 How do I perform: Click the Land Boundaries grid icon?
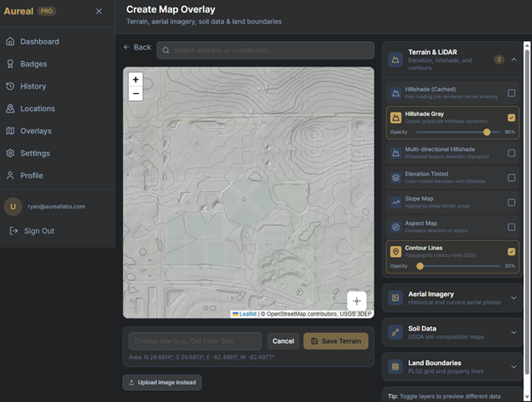tap(396, 367)
